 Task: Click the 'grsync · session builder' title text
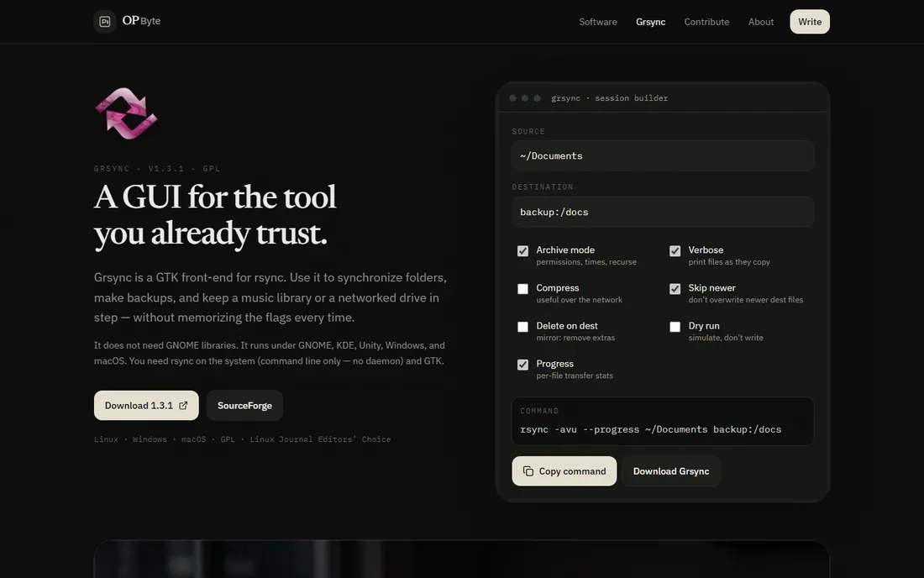pyautogui.click(x=609, y=97)
